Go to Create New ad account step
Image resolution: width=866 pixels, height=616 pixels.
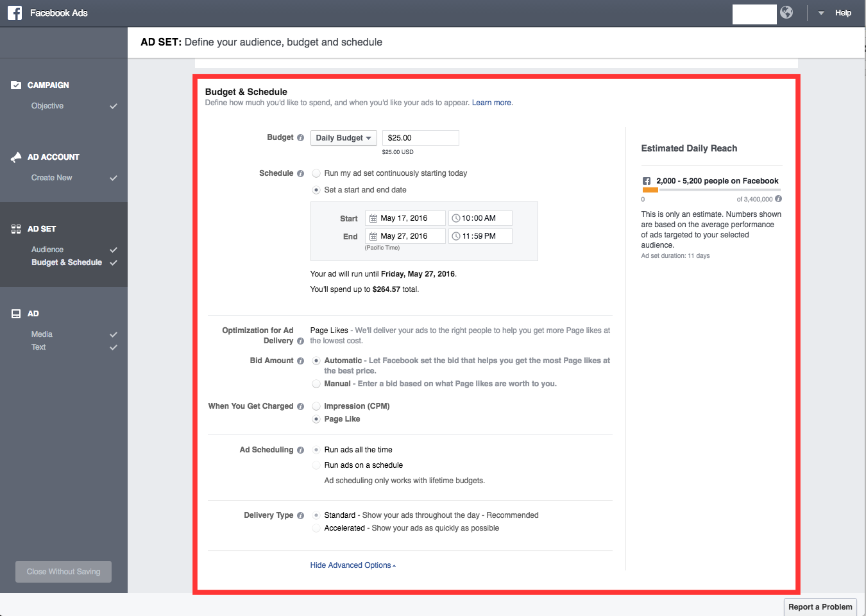51,178
